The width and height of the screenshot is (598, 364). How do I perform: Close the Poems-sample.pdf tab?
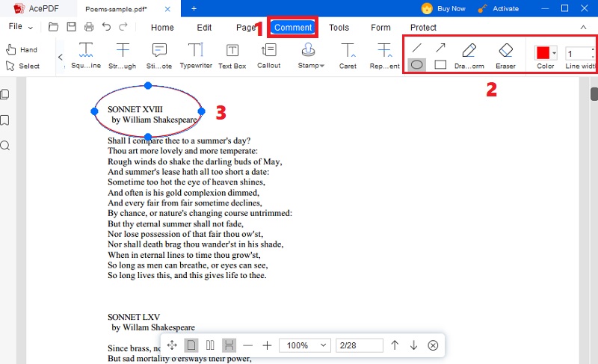167,9
